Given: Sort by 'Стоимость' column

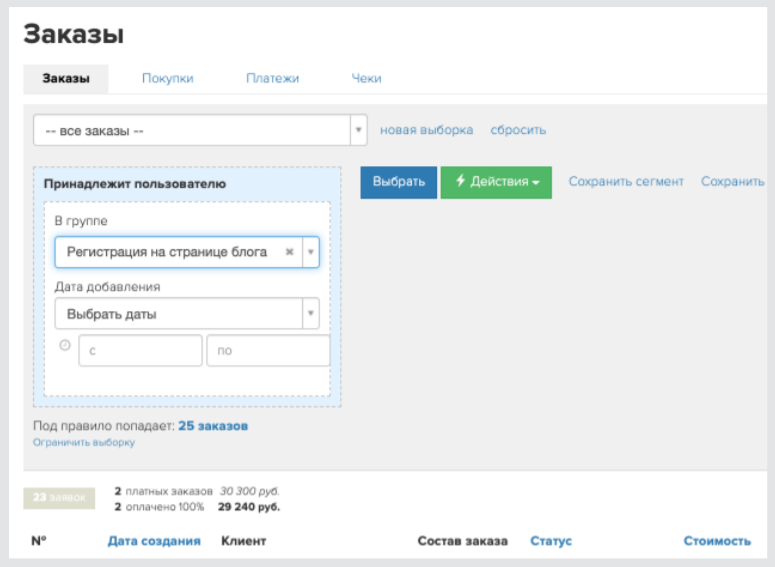Looking at the screenshot, I should point(717,541).
